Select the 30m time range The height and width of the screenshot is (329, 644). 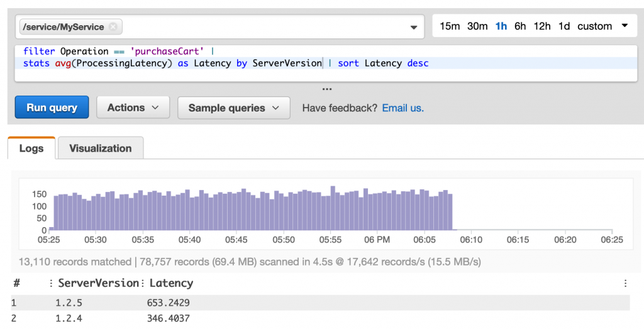477,26
